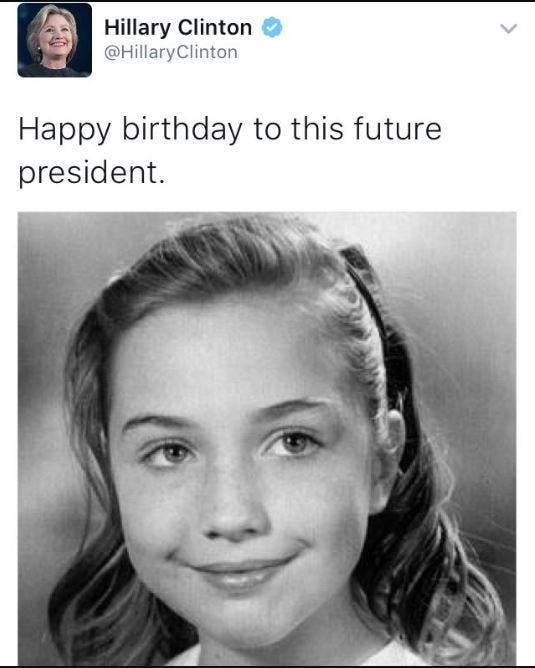
Task: Click the bold author name of the tweet
Action: click(178, 28)
